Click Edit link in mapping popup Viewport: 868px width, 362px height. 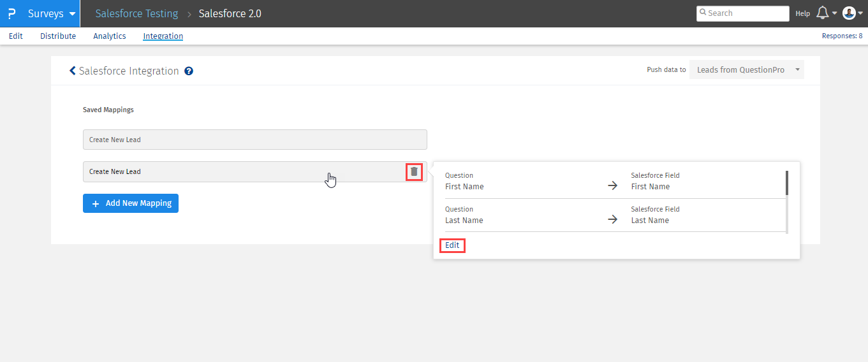coord(452,245)
